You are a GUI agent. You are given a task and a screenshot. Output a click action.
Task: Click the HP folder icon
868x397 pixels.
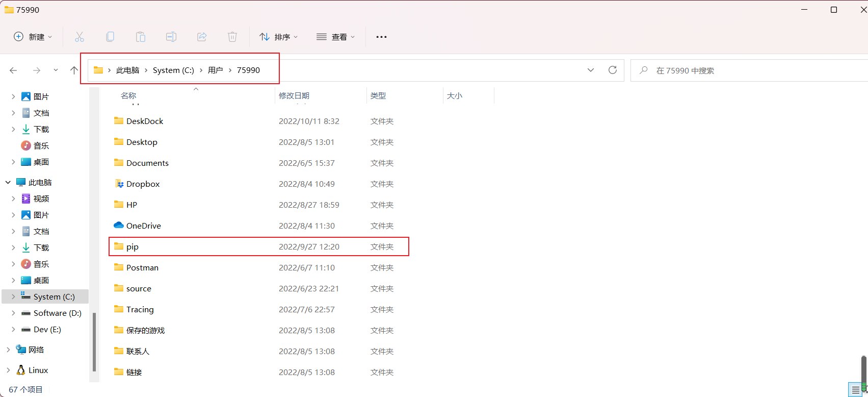[x=119, y=205]
